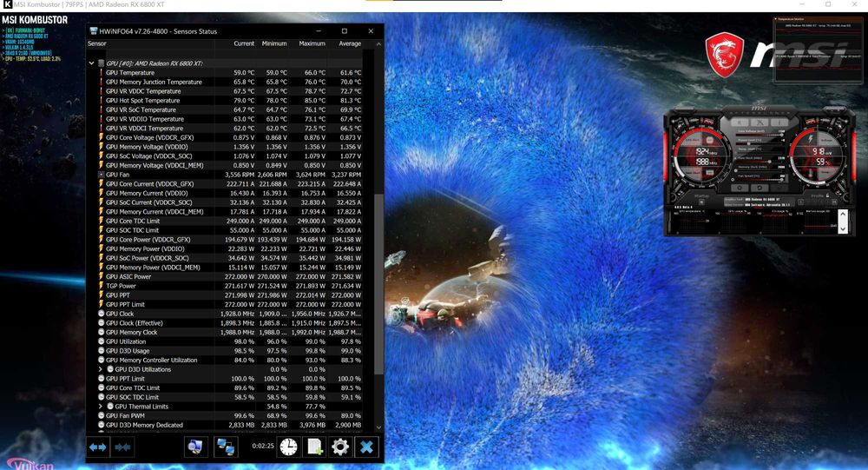The width and height of the screenshot is (868, 470).
Task: Click the MSI Kombustor K title bar icon
Action: click(7, 4)
